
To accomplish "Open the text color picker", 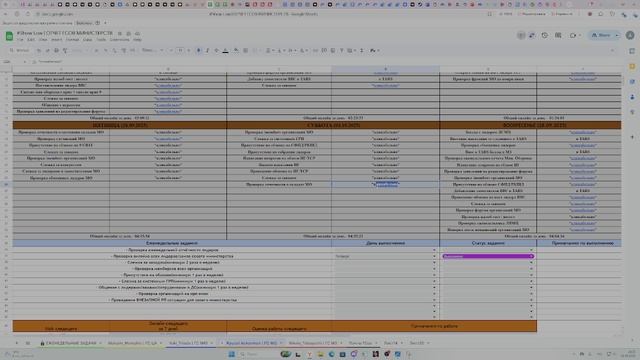I will tap(225, 51).
